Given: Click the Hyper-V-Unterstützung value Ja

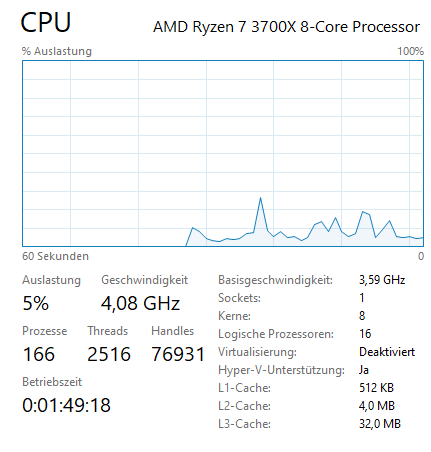Looking at the screenshot, I should tap(364, 370).
